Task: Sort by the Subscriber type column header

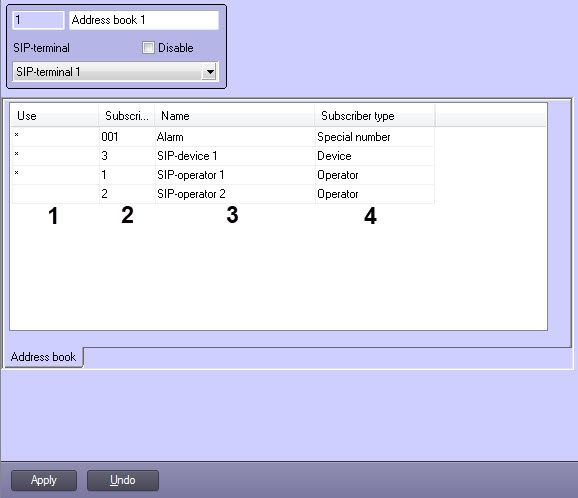Action: point(375,116)
